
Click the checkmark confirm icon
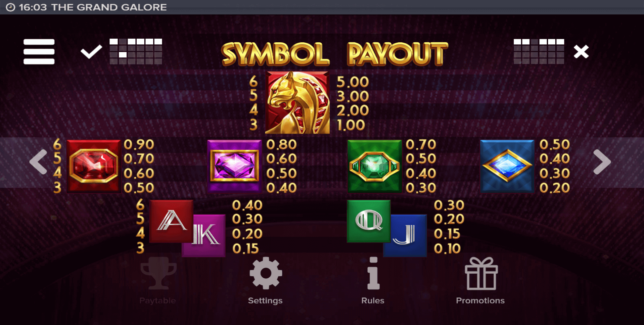coord(91,52)
